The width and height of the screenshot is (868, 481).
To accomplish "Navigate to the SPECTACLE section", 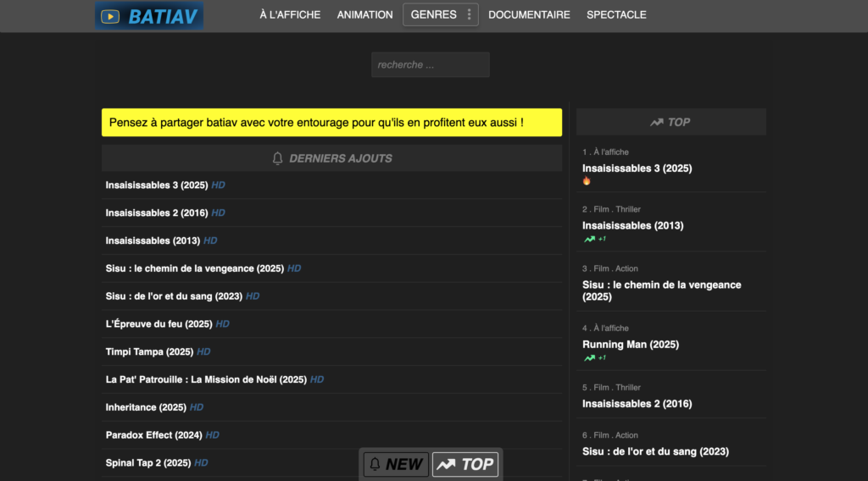I will [x=616, y=14].
